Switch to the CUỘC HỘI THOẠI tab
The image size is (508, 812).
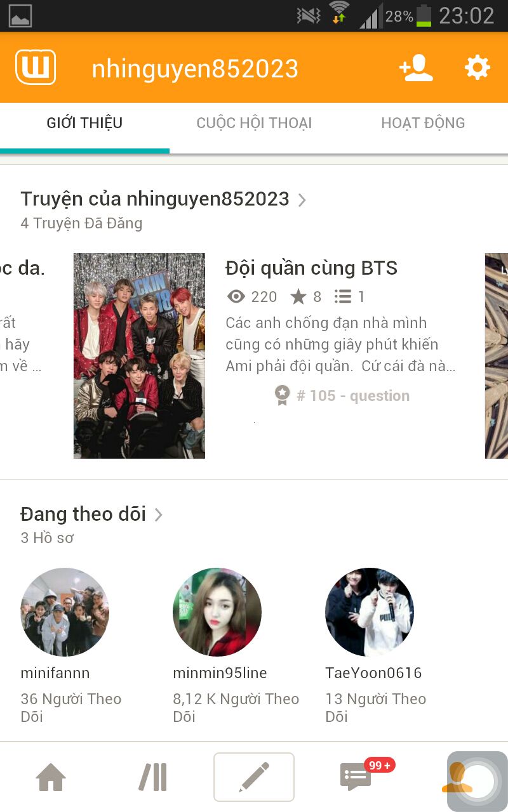254,123
